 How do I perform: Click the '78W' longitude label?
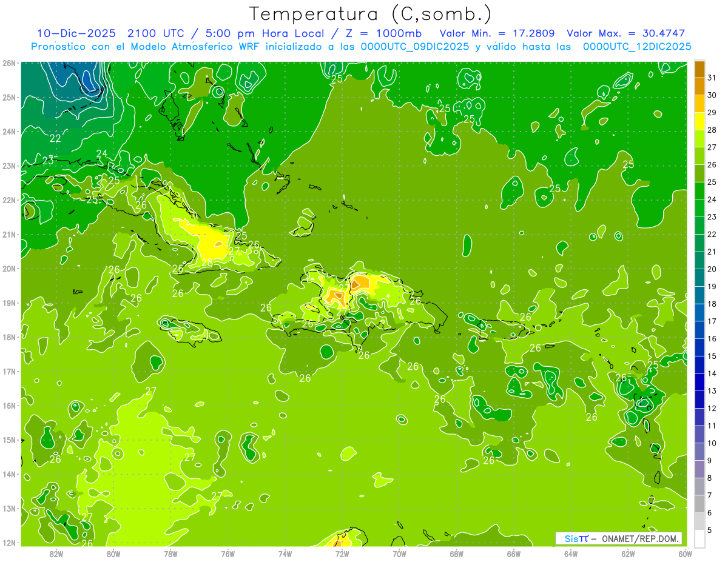tap(170, 554)
